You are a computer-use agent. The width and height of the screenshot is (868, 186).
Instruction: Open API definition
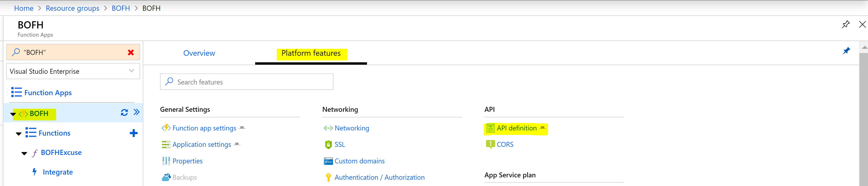pos(516,128)
